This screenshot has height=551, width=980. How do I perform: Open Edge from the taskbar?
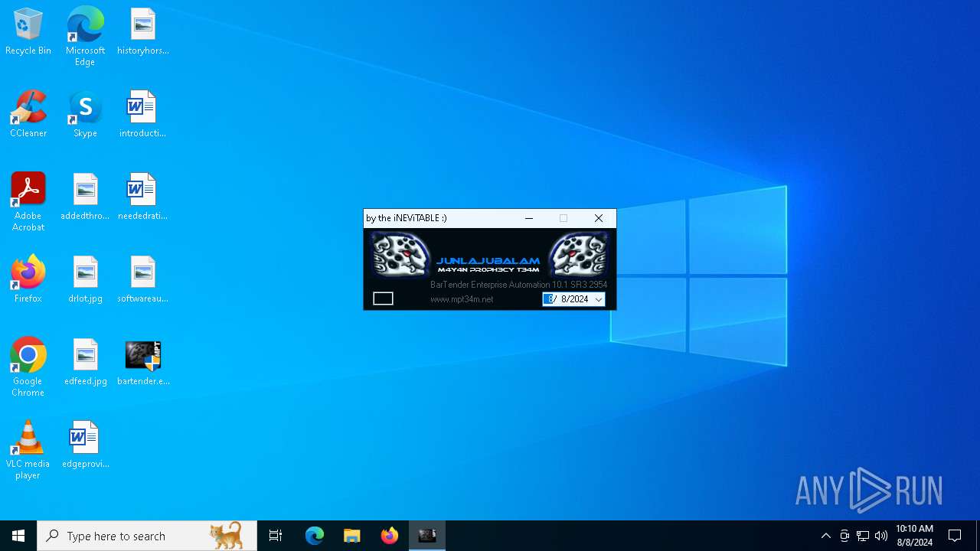pos(315,536)
